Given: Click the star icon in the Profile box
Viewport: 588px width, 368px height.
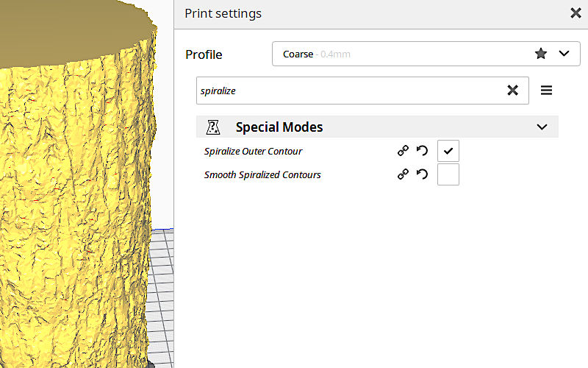Looking at the screenshot, I should pos(540,54).
